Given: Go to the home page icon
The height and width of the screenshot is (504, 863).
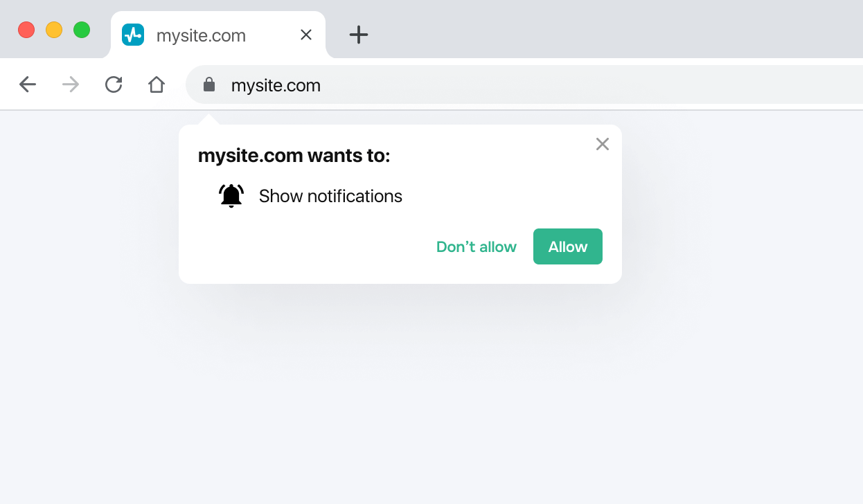Looking at the screenshot, I should tap(157, 84).
